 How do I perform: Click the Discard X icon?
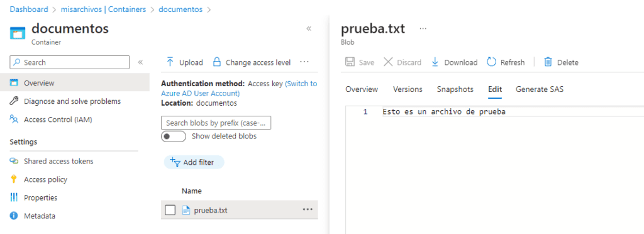point(388,62)
